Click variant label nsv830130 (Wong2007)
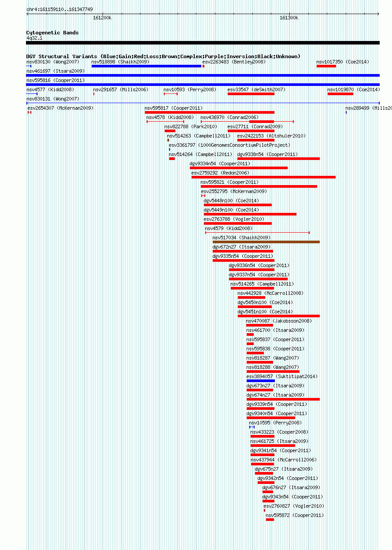Viewport: 392px width, 550px height. (53, 62)
